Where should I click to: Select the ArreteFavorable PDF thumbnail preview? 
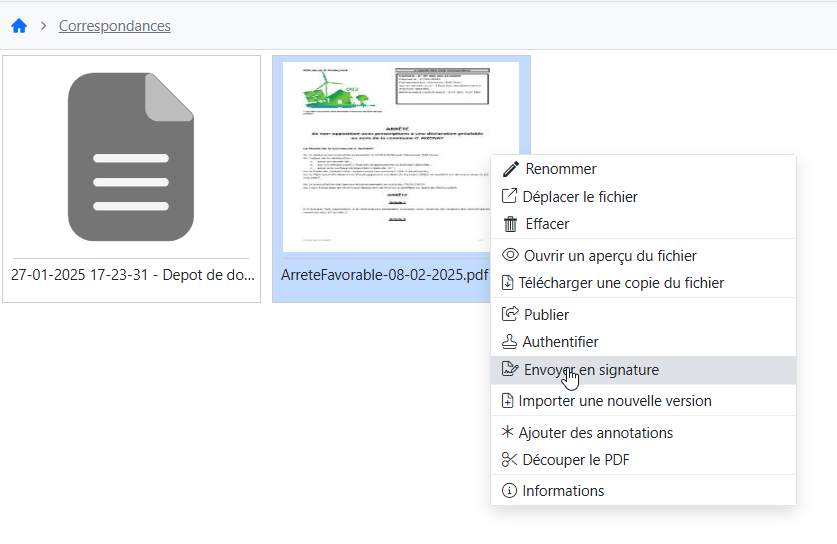(385, 155)
